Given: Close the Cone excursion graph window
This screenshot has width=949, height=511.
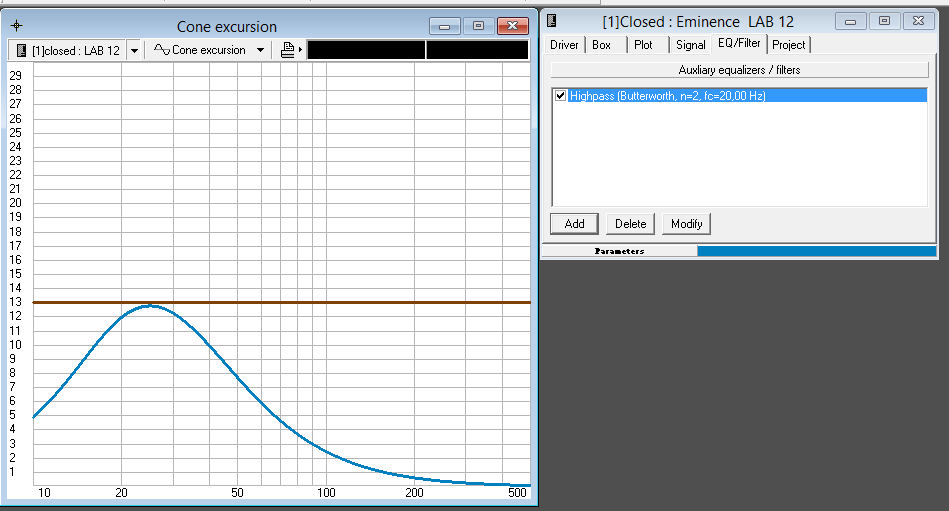Looking at the screenshot, I should click(x=513, y=26).
